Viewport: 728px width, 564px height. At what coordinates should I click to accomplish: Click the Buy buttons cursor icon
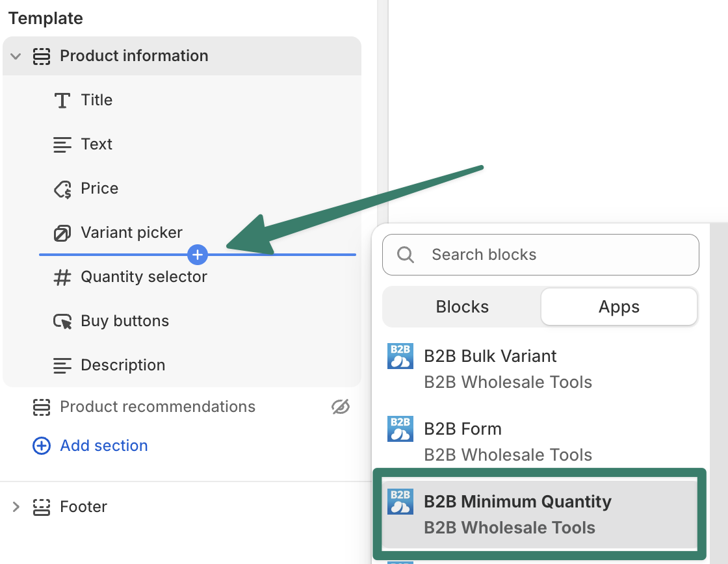point(62,322)
